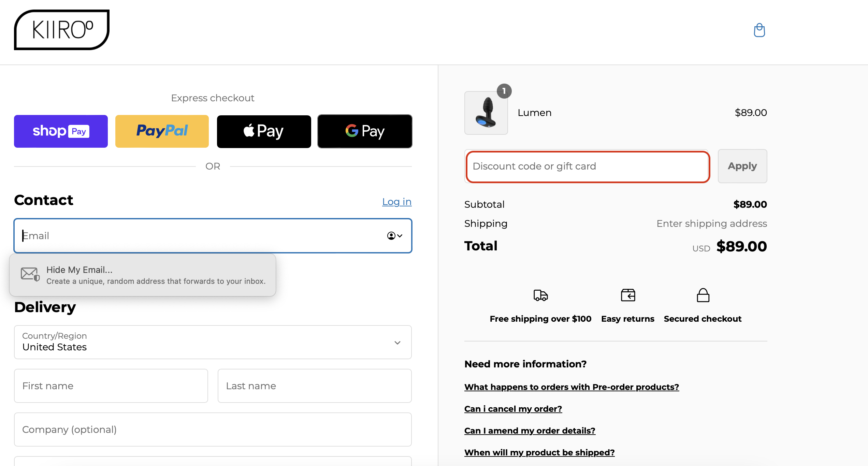
Task: Checkout with Shop Pay
Action: tap(60, 131)
